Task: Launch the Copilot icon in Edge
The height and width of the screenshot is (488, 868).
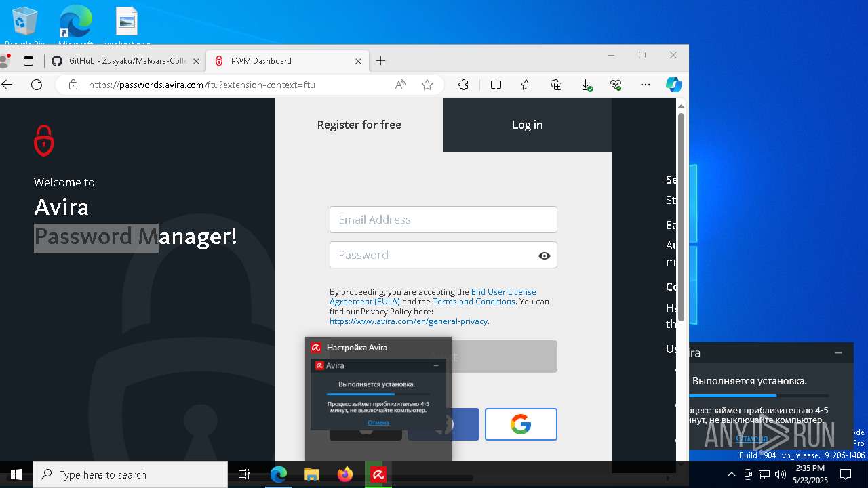Action: (674, 85)
